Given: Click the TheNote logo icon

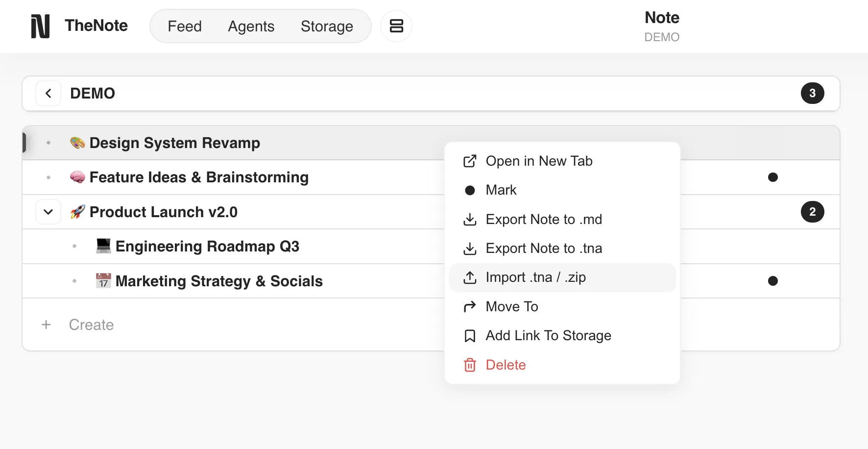Looking at the screenshot, I should coord(40,26).
